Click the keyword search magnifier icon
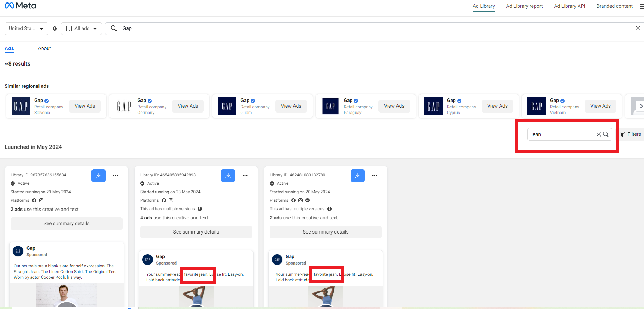The width and height of the screenshot is (644, 309). coord(606,134)
